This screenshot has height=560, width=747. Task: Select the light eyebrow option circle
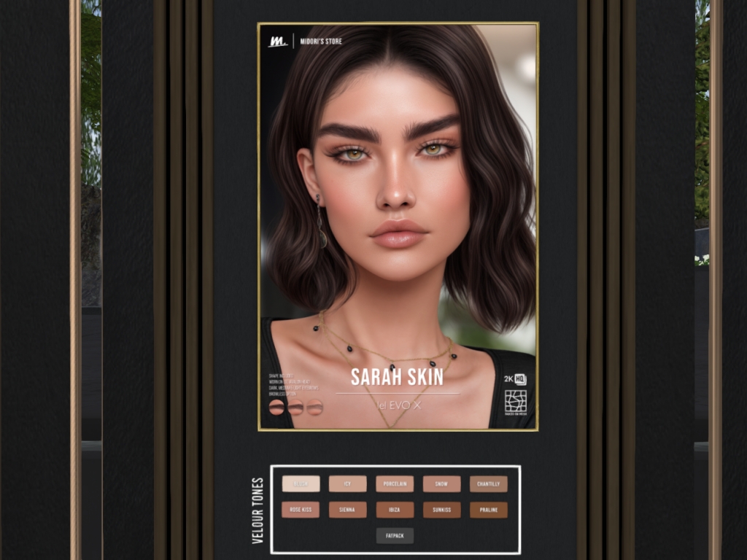[314, 408]
